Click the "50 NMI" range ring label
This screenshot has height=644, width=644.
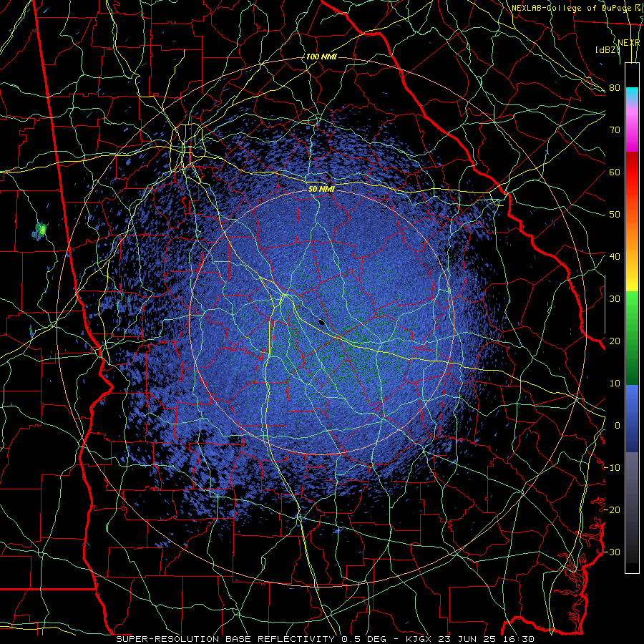coord(321,189)
